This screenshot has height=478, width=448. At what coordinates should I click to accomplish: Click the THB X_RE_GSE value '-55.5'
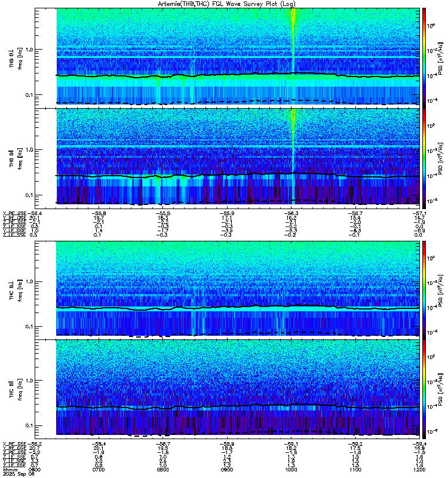coord(162,213)
